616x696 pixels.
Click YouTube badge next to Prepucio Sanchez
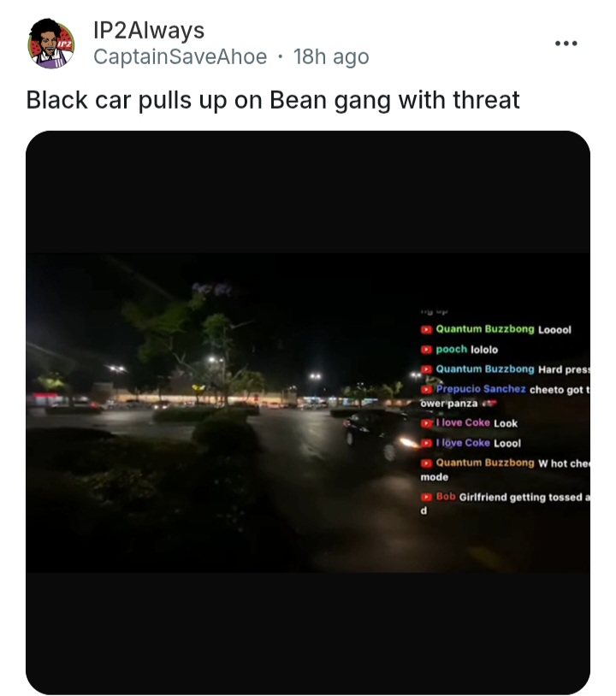click(x=426, y=390)
